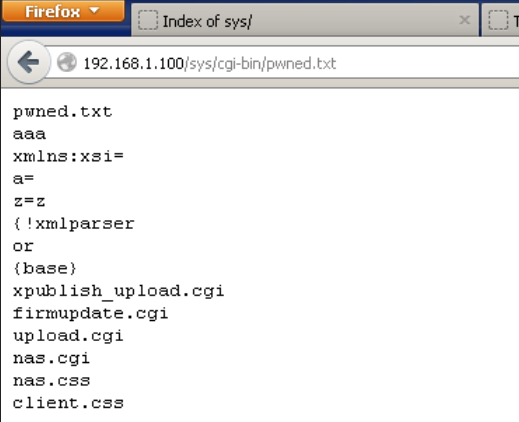This screenshot has width=519, height=422.
Task: Click the nas.css entry
Action: point(51,381)
